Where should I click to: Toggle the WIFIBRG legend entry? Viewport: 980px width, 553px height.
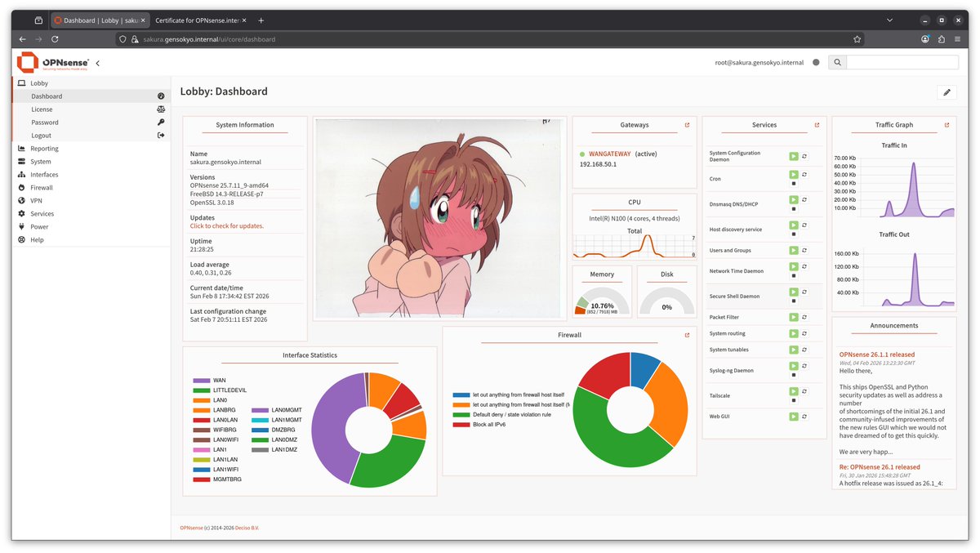tap(214, 430)
